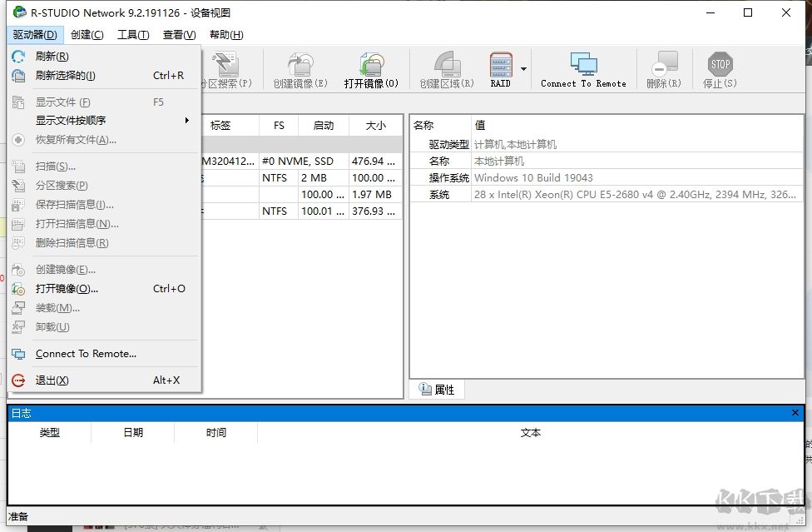The image size is (812, 532).
Task: Click the icon beside 刷新选择的(I)
Action: tap(18, 76)
